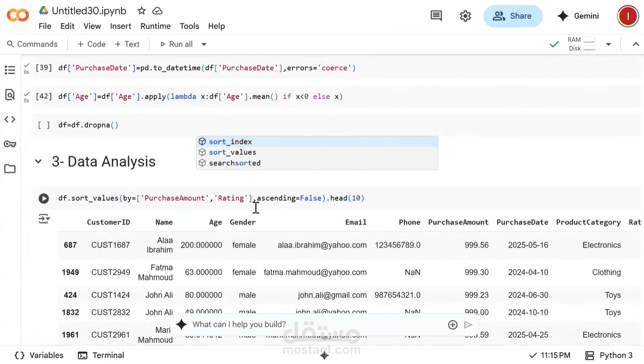The width and height of the screenshot is (644, 364).
Task: Star the Untitled30.ipynb notebook
Action: 142,11
